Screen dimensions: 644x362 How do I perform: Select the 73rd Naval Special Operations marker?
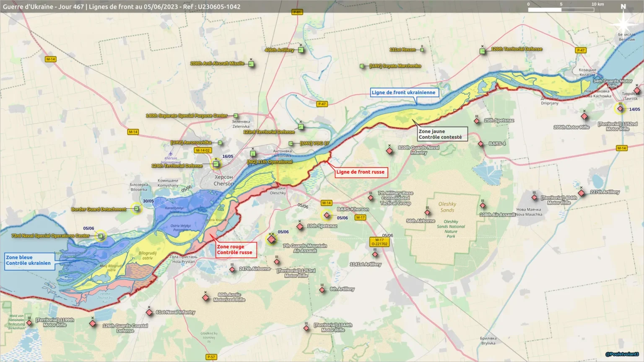101,236
